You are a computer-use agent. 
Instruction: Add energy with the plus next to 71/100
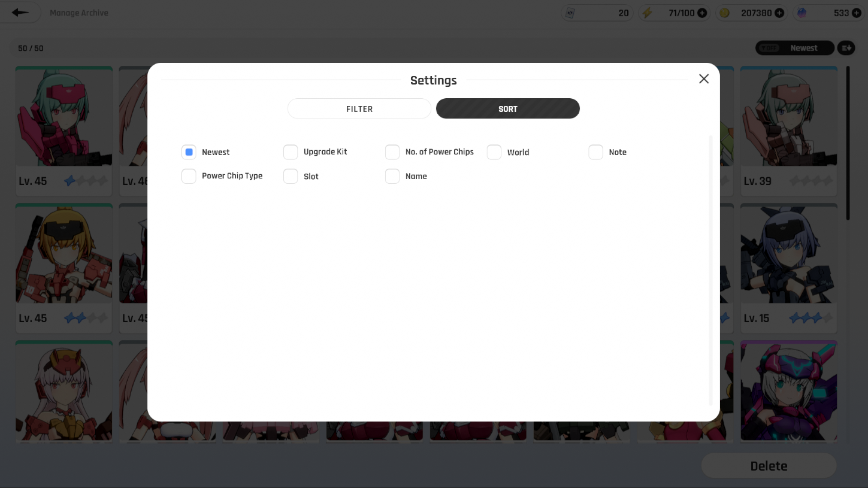point(702,13)
